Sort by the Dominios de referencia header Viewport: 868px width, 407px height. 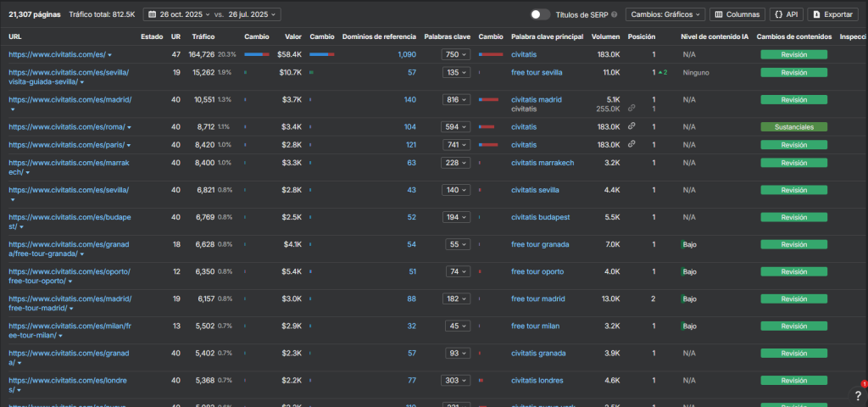click(379, 36)
